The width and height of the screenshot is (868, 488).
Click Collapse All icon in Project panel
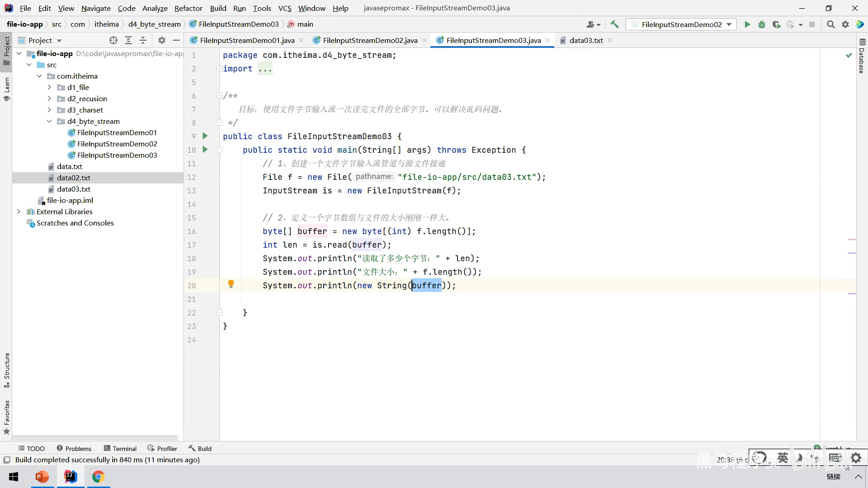(143, 40)
